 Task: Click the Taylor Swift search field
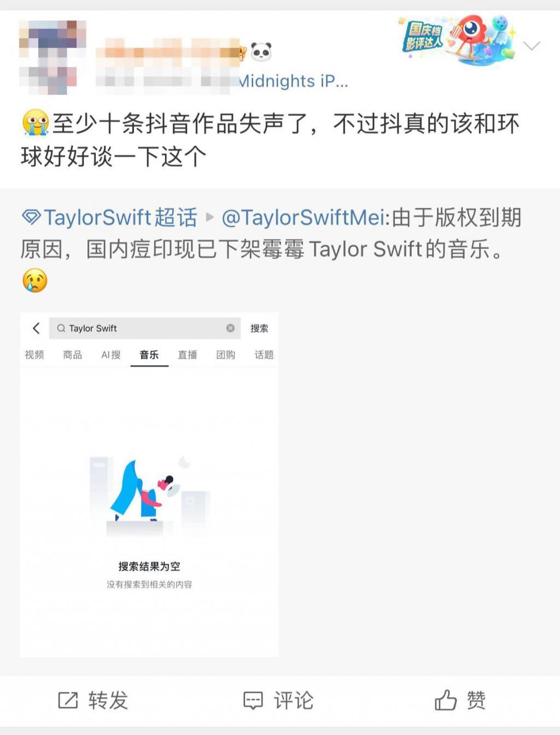tap(145, 328)
